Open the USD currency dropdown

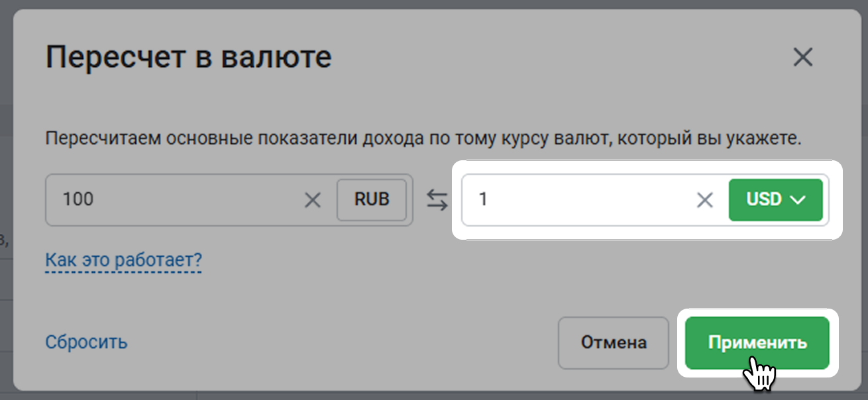(775, 199)
